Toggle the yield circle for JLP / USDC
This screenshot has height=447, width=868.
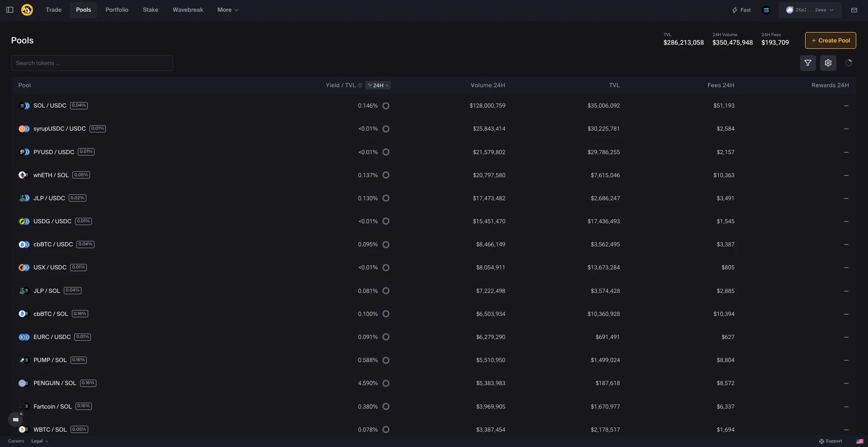[386, 198]
